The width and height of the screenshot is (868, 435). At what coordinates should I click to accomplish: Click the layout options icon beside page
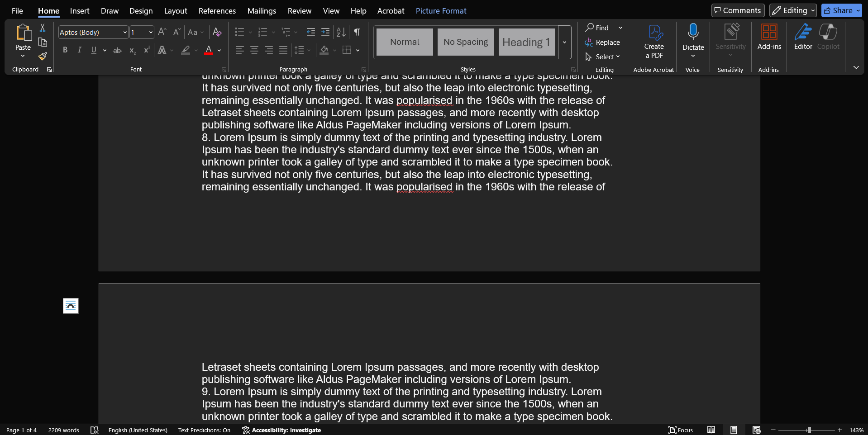tap(71, 306)
